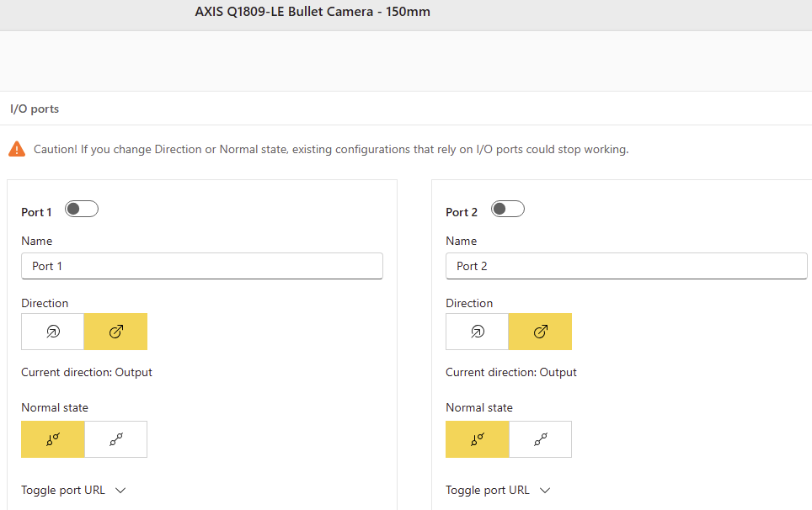Viewport: 812px width, 510px height.
Task: Set Port 2 direction to Output
Action: [540, 332]
